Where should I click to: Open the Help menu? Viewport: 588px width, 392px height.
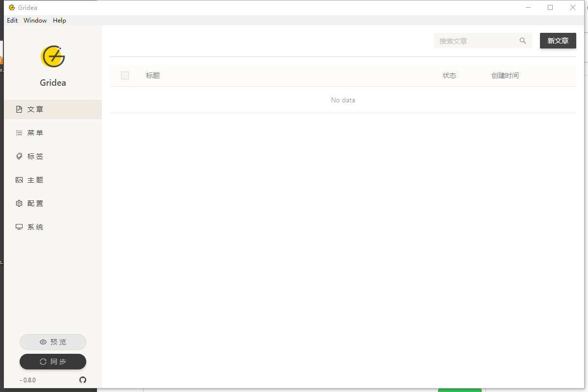tap(59, 20)
